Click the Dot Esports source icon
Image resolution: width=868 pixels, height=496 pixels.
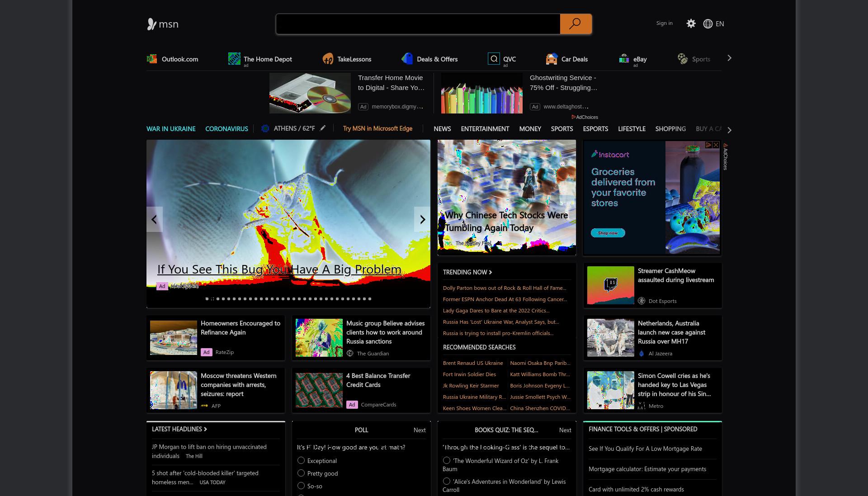pos(642,301)
